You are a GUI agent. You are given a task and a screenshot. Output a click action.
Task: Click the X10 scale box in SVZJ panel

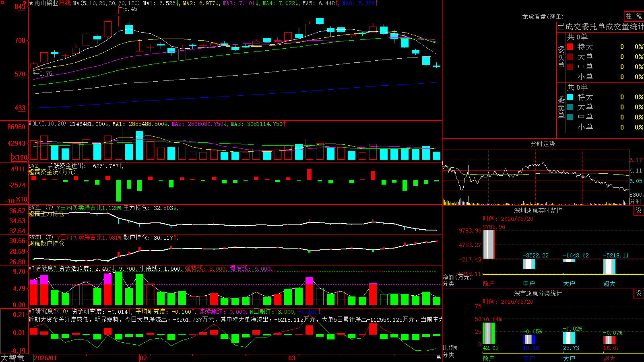point(22,199)
